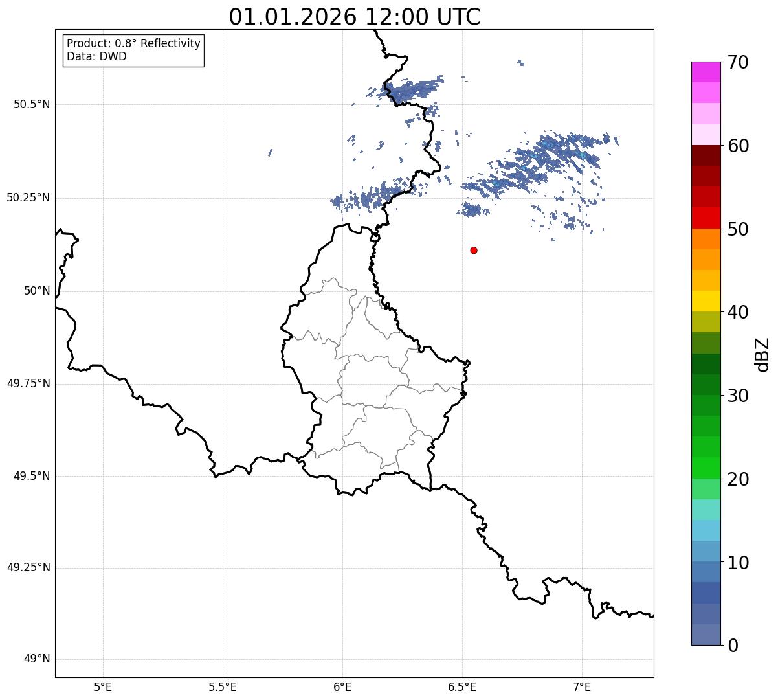Click the 49.5°N latitude label

[x=31, y=476]
